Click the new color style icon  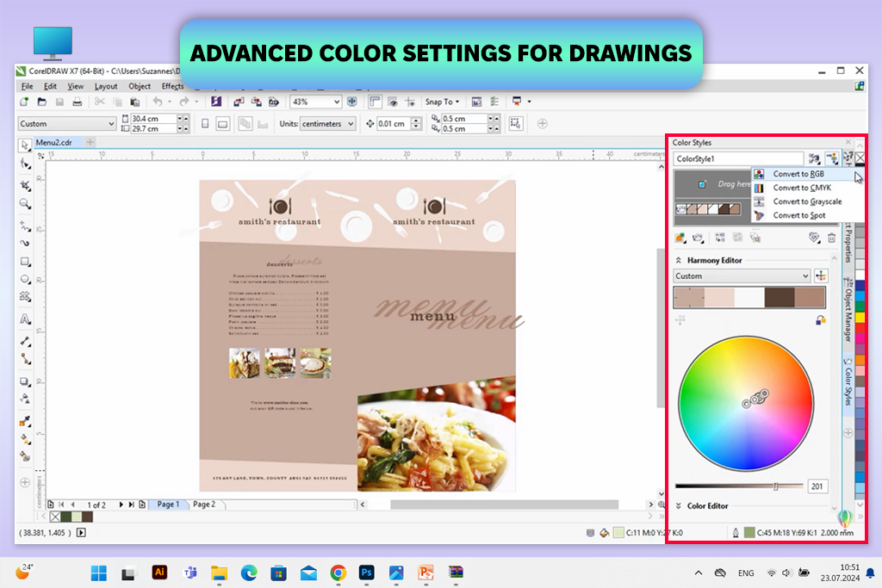[x=680, y=238]
